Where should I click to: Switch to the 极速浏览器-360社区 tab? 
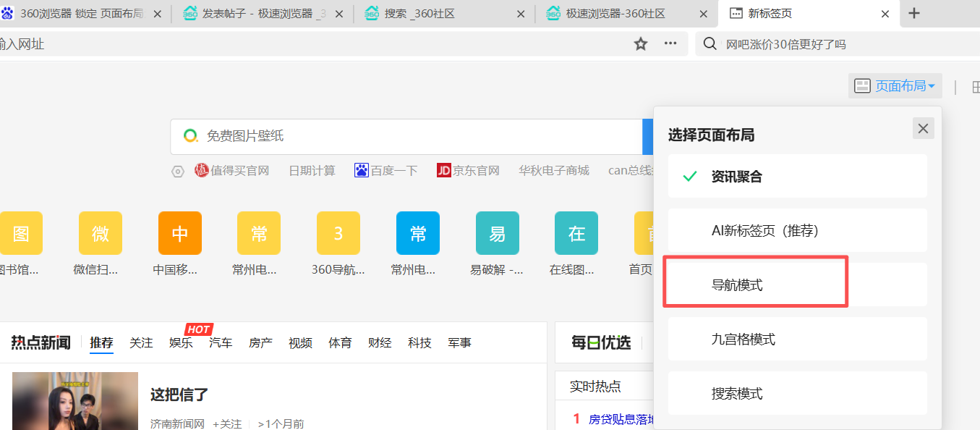click(x=627, y=14)
